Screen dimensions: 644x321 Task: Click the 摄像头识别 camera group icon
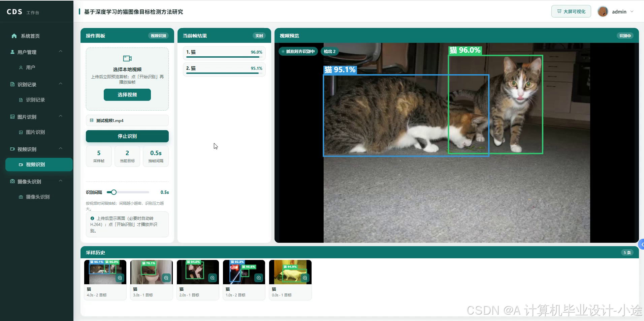[12, 181]
